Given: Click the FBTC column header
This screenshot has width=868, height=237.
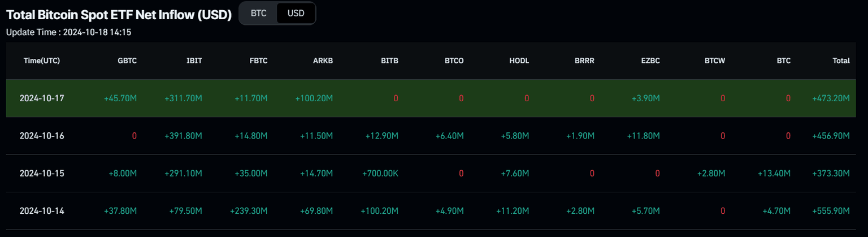Looking at the screenshot, I should click(x=258, y=61).
